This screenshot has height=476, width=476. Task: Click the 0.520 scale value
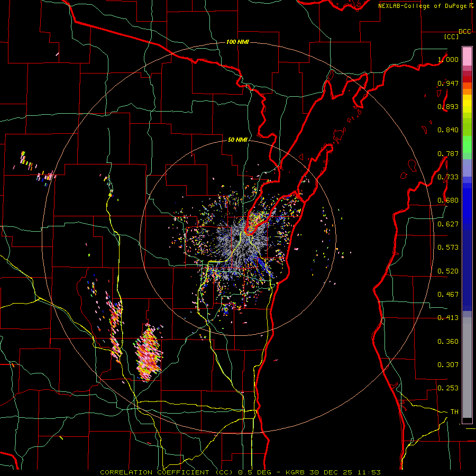point(448,271)
